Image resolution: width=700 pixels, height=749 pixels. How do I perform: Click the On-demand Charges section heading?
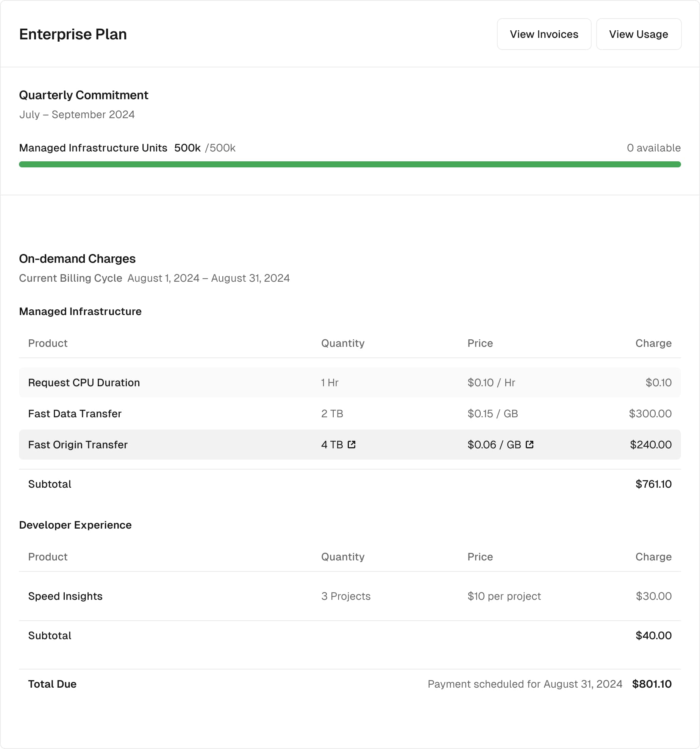(77, 259)
